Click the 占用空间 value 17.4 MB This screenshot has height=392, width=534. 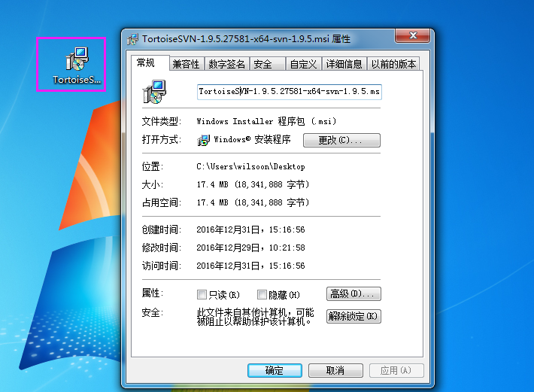[x=253, y=202]
